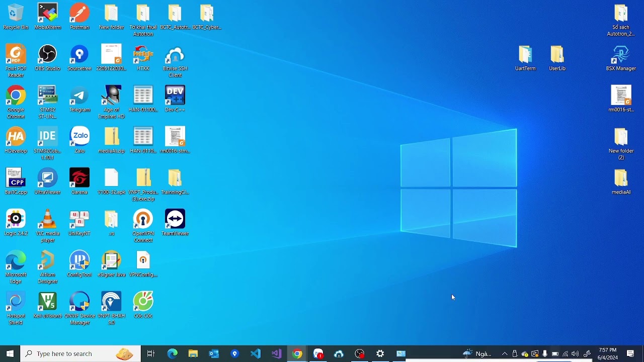Viewport: 644px width, 362px height.
Task: Open Task View from the taskbar
Action: point(151,354)
